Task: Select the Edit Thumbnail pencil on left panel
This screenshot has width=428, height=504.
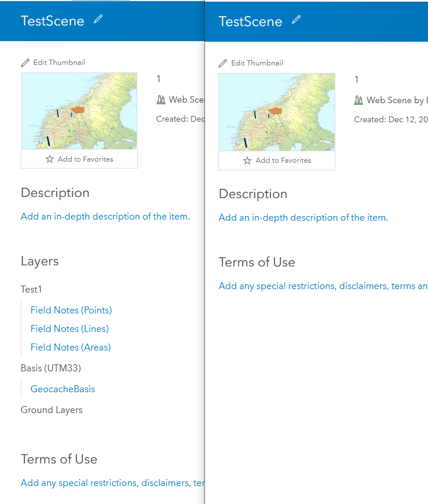Action: coord(26,62)
